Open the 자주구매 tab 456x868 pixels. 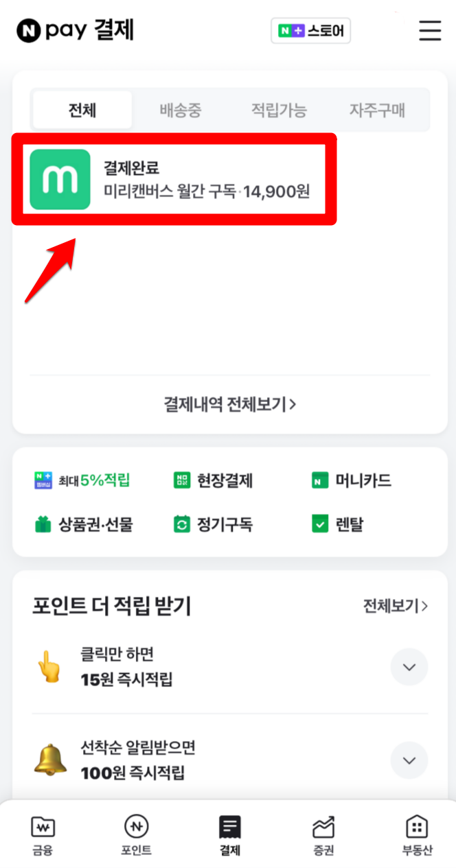point(377,110)
